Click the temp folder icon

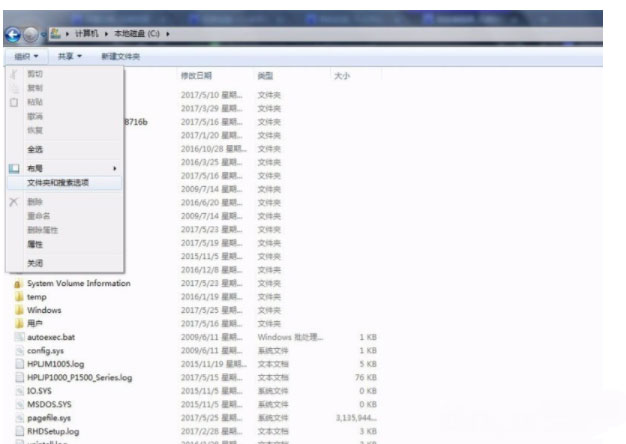click(x=19, y=297)
